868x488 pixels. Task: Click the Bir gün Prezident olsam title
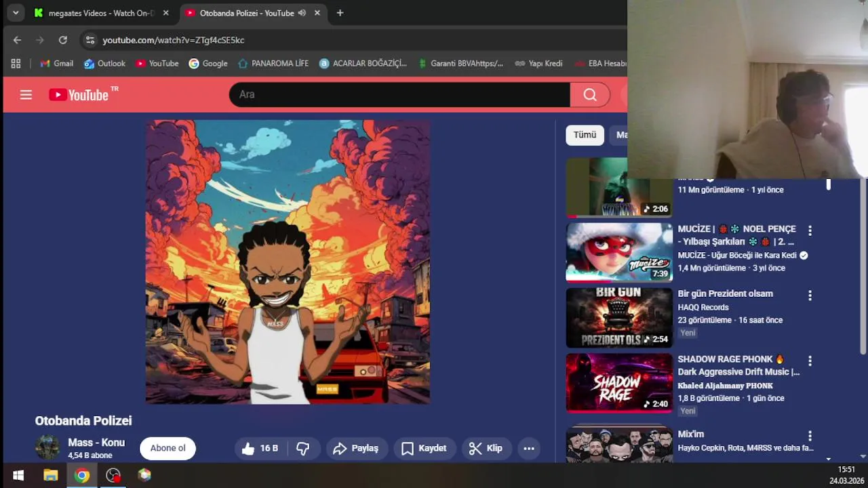(x=725, y=293)
